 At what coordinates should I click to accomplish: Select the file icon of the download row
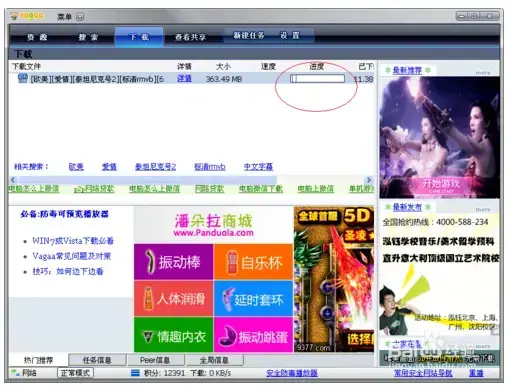[23, 78]
